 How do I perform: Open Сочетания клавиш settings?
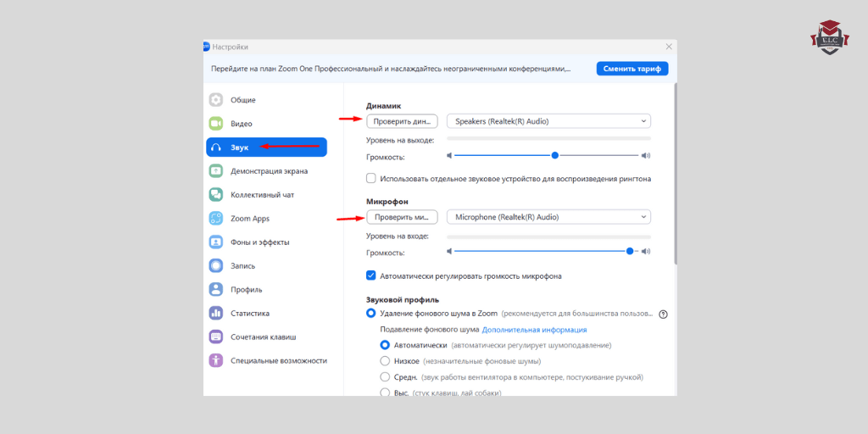(267, 337)
